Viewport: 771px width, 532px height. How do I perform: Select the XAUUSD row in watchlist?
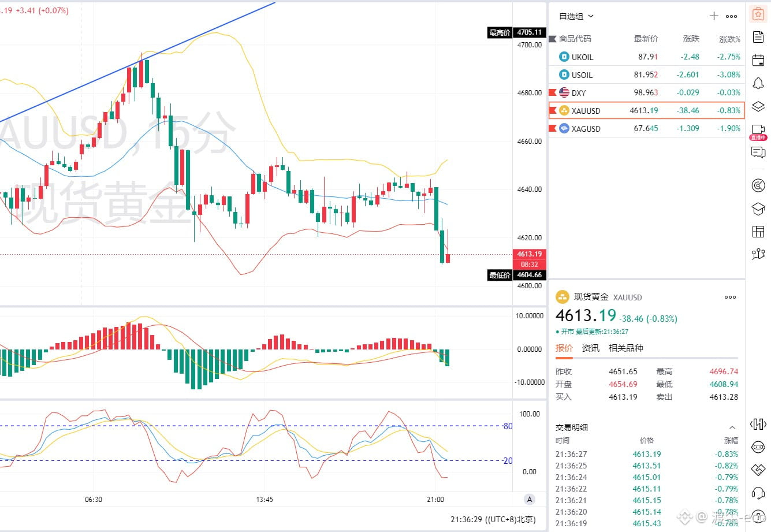pyautogui.click(x=646, y=110)
